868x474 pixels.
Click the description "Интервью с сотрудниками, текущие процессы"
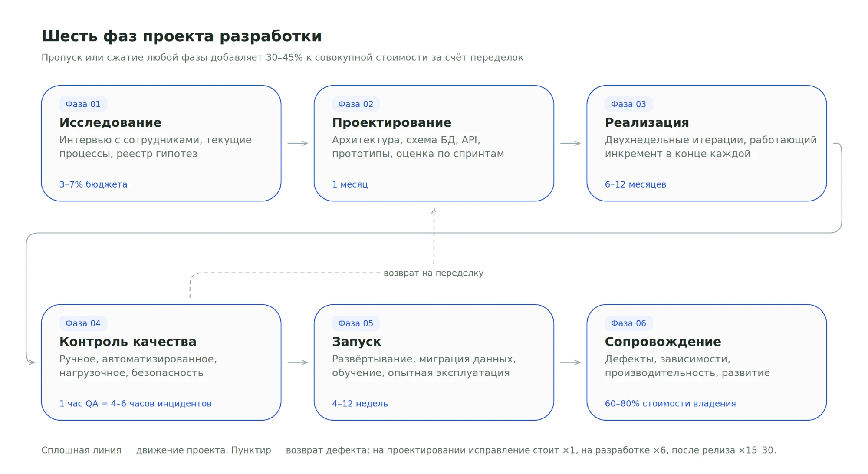pos(155,147)
